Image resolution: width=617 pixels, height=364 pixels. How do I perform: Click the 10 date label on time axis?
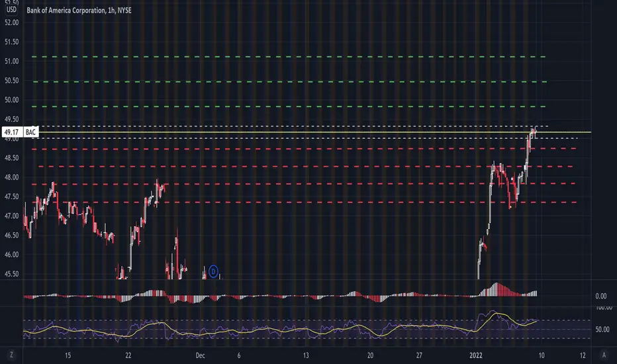pos(542,355)
